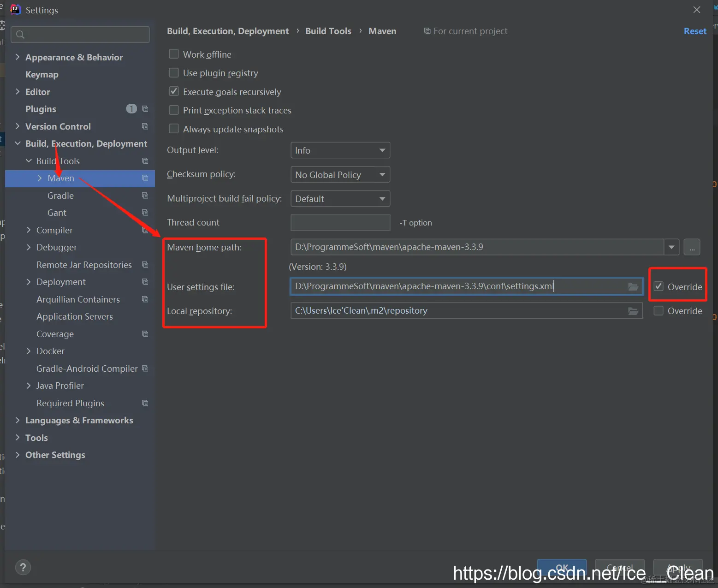The height and width of the screenshot is (588, 718).
Task: Click the project-level icon next to Build Tools
Action: tap(145, 161)
